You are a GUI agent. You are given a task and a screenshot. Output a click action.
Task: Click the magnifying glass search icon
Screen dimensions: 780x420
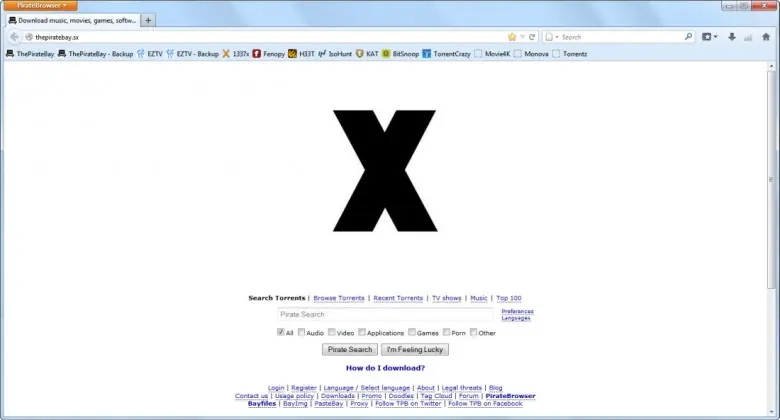(x=688, y=36)
